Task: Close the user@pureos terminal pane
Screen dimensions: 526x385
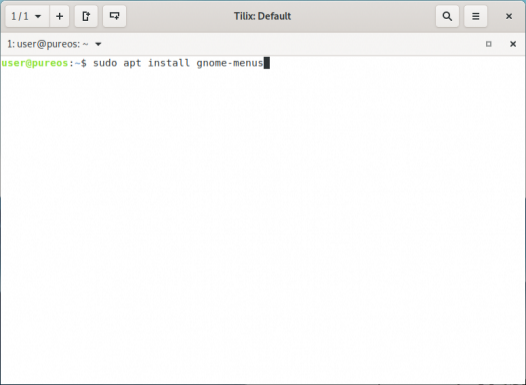Action: pyautogui.click(x=513, y=44)
